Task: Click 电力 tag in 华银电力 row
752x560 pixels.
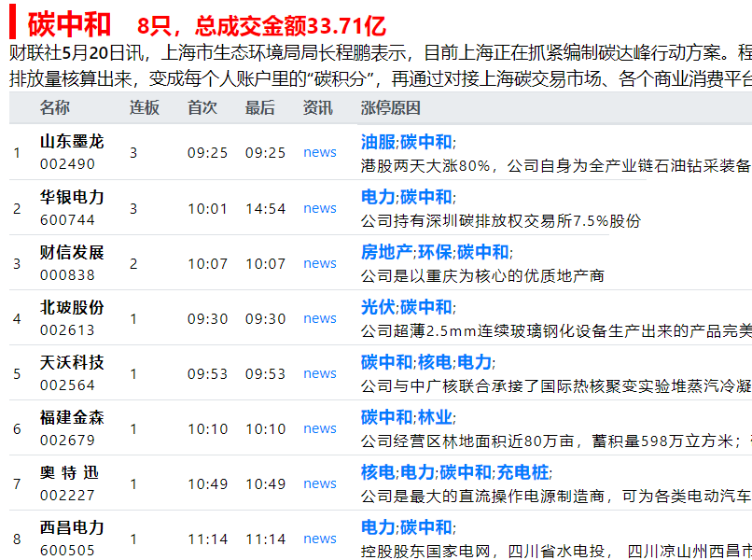Action: 378,197
